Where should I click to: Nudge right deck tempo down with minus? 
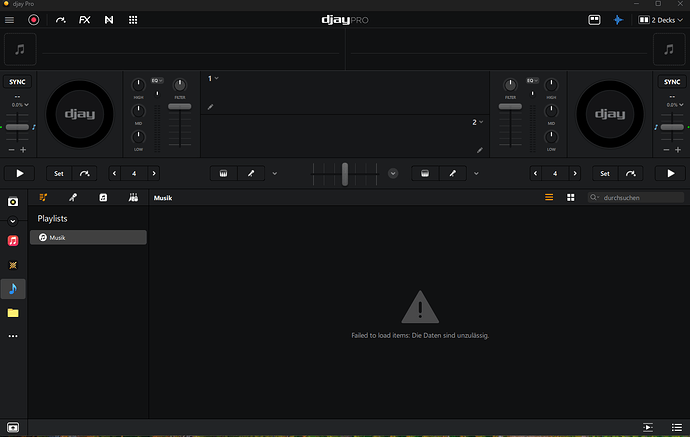click(x=666, y=150)
